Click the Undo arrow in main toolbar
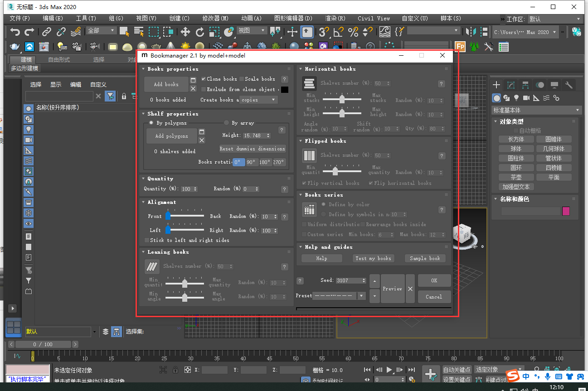The height and width of the screenshot is (391, 588). tap(15, 32)
